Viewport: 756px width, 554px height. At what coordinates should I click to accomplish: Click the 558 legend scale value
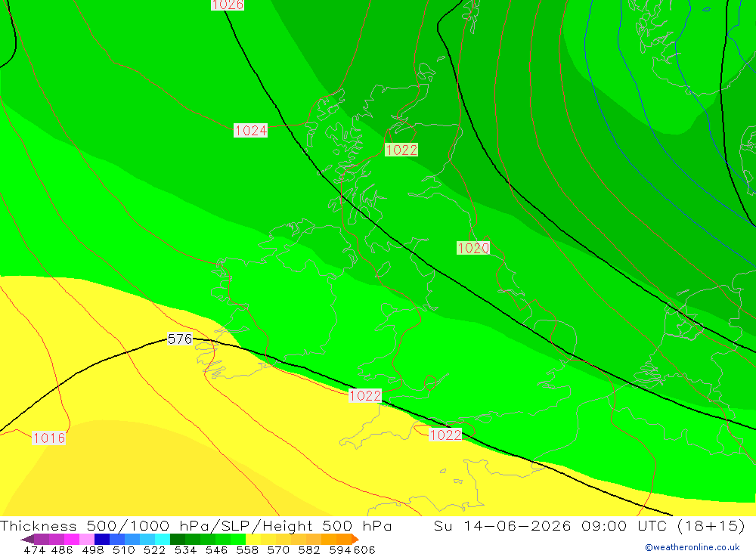(x=247, y=549)
